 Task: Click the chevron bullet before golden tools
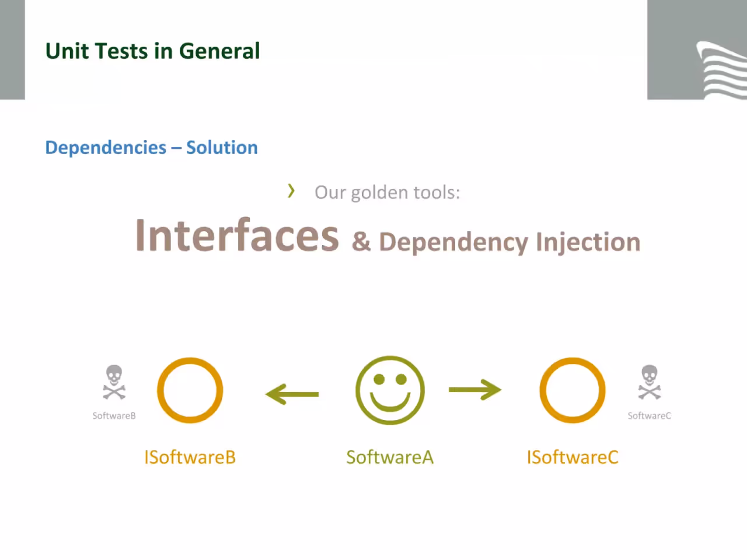tap(291, 191)
